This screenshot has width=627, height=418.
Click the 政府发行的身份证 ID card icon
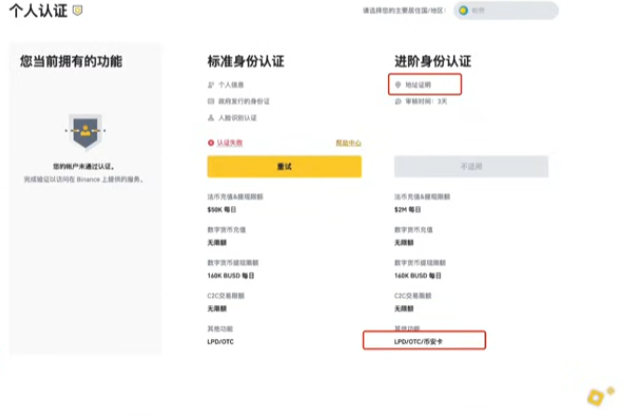[211, 101]
